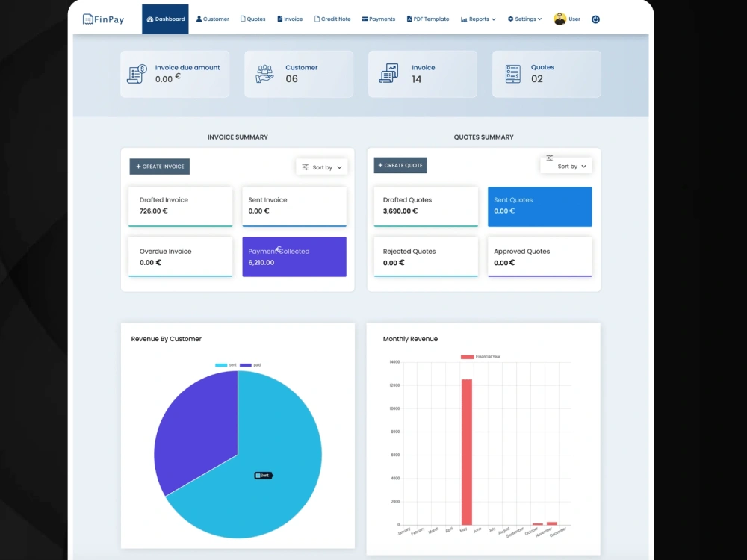Screen dimensions: 747x560
Task: Click the Invoice nav document icon
Action: tap(279, 19)
